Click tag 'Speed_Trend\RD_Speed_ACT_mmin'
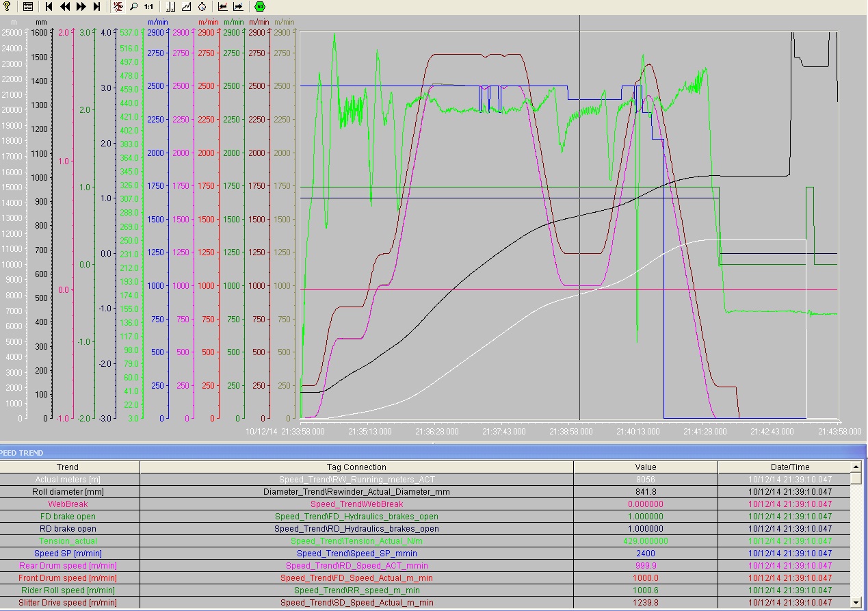This screenshot has width=868, height=611. click(356, 566)
